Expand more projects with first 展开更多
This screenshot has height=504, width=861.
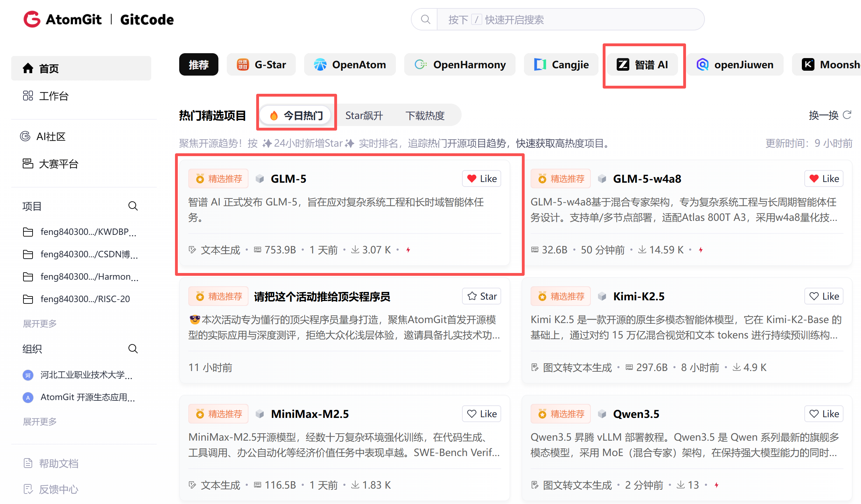[x=40, y=324]
